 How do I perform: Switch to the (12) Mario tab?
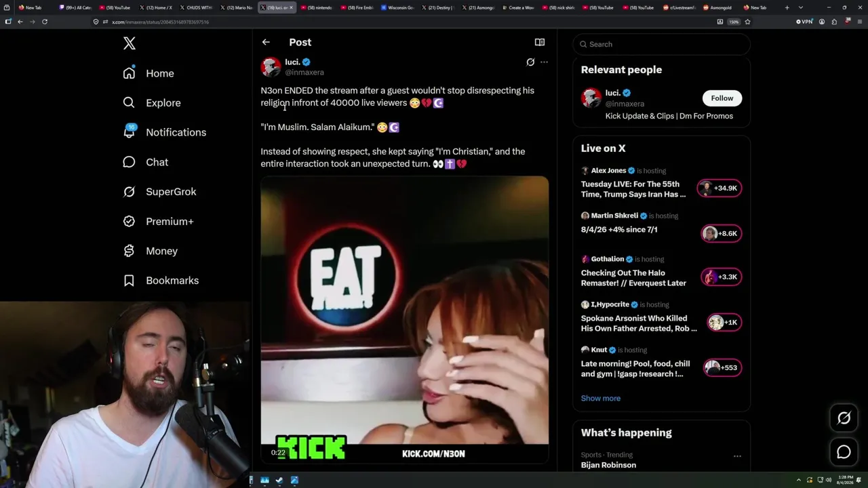tap(235, 7)
